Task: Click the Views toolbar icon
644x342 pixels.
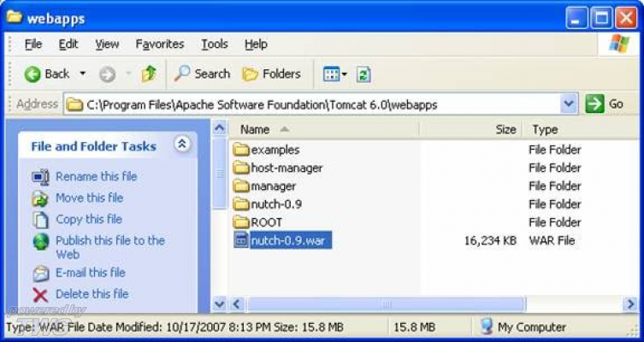Action: pos(331,74)
